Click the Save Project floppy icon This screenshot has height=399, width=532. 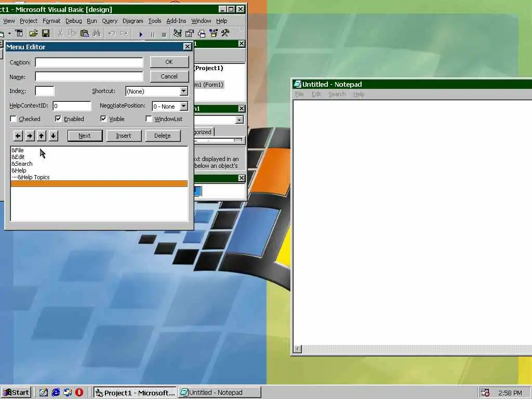(46, 33)
